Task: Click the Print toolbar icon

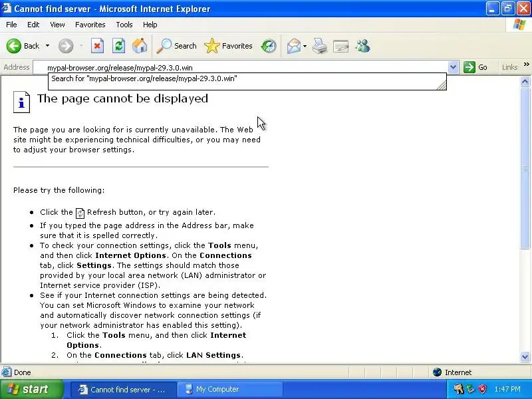Action: click(x=320, y=46)
